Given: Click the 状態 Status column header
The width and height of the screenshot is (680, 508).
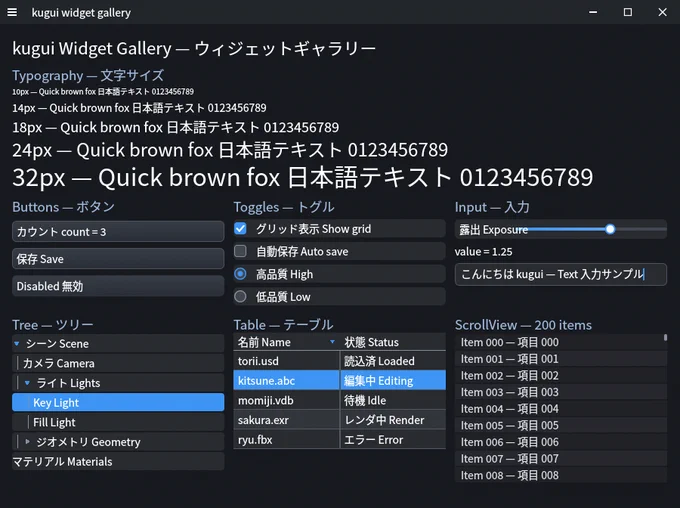Looking at the screenshot, I should 393,342.
